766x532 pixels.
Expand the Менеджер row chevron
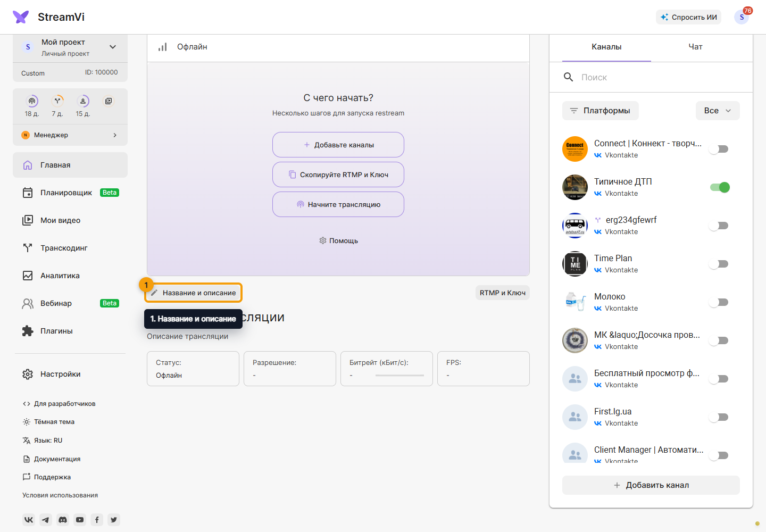[x=115, y=135]
